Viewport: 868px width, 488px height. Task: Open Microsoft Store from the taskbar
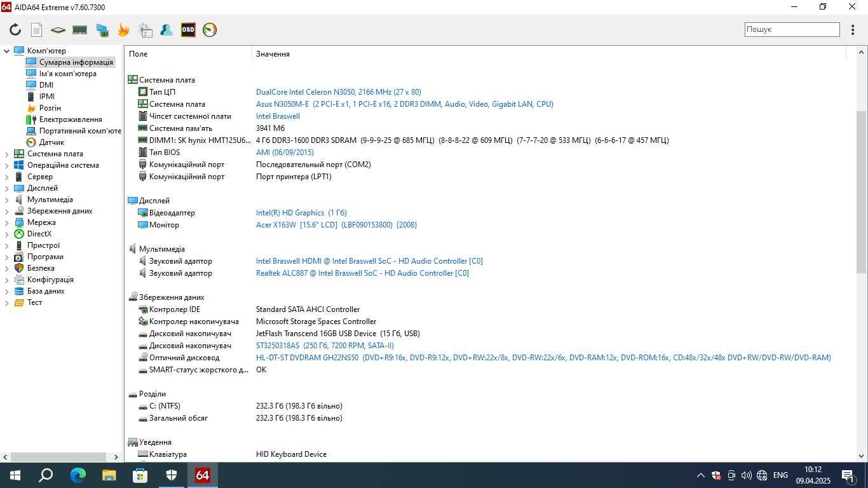[x=140, y=475]
